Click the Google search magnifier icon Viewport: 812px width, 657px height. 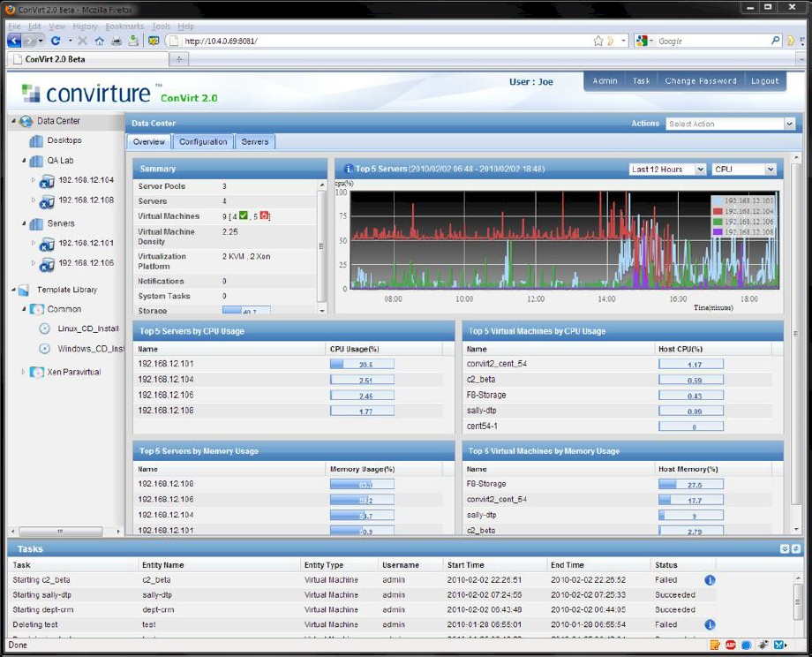(x=775, y=41)
